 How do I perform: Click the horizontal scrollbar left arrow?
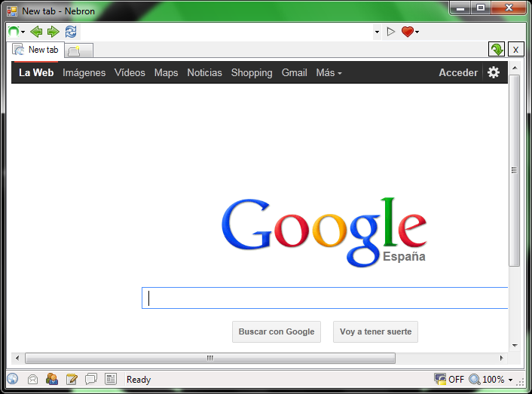pos(17,358)
